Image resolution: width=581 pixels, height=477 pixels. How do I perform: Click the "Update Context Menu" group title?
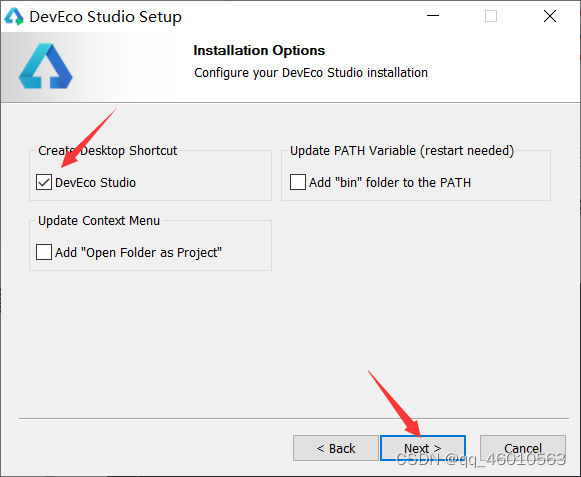coord(99,221)
